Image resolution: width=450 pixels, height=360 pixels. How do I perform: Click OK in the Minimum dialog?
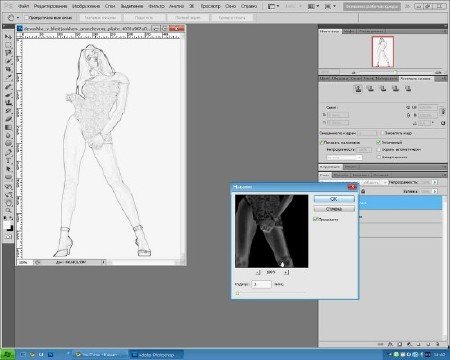click(x=334, y=199)
